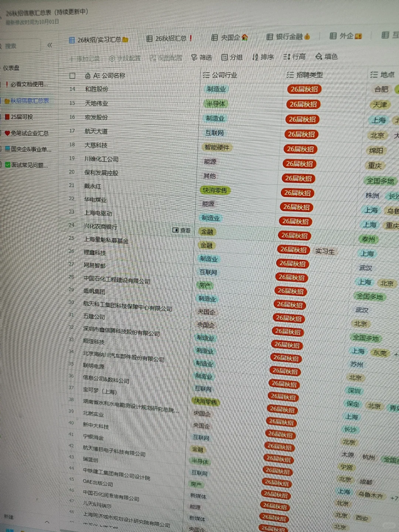The width and height of the screenshot is (399, 532).
Task: Click the 招聘类型 column header
Action: coord(305,75)
